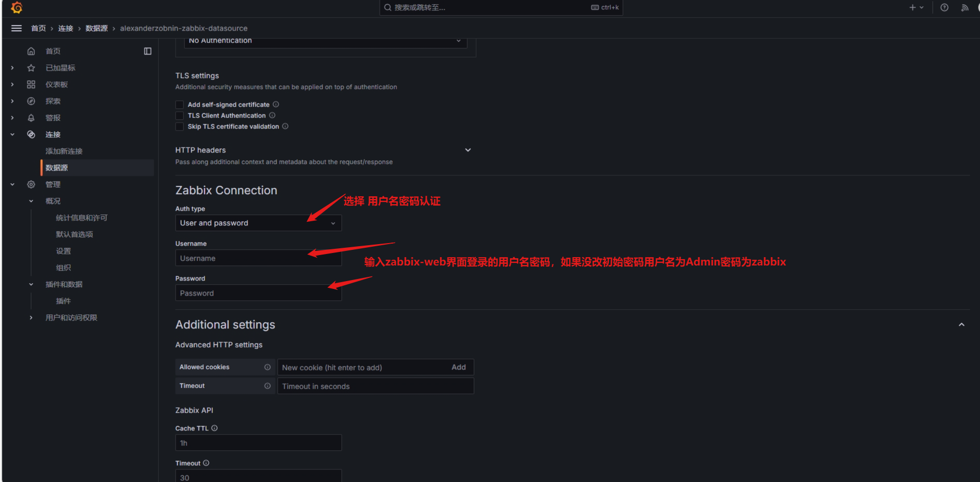Click the bell icon for 警报
The width and height of the screenshot is (980, 482).
[31, 118]
